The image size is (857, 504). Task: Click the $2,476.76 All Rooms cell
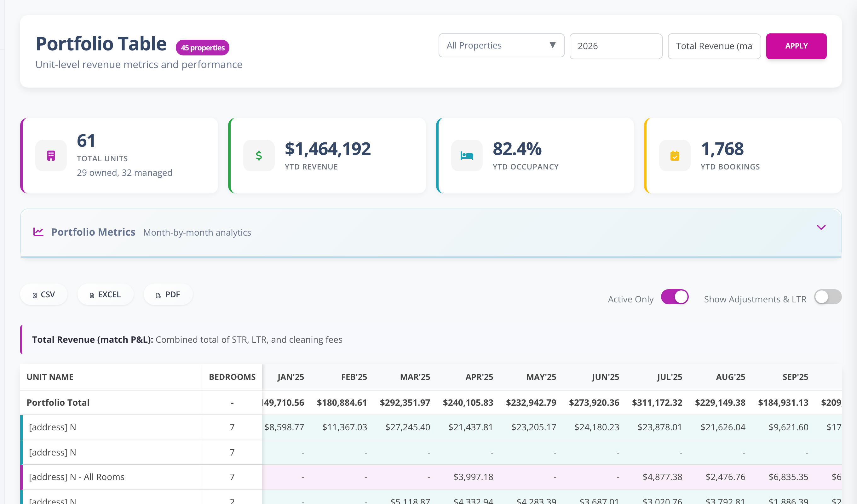tap(725, 477)
